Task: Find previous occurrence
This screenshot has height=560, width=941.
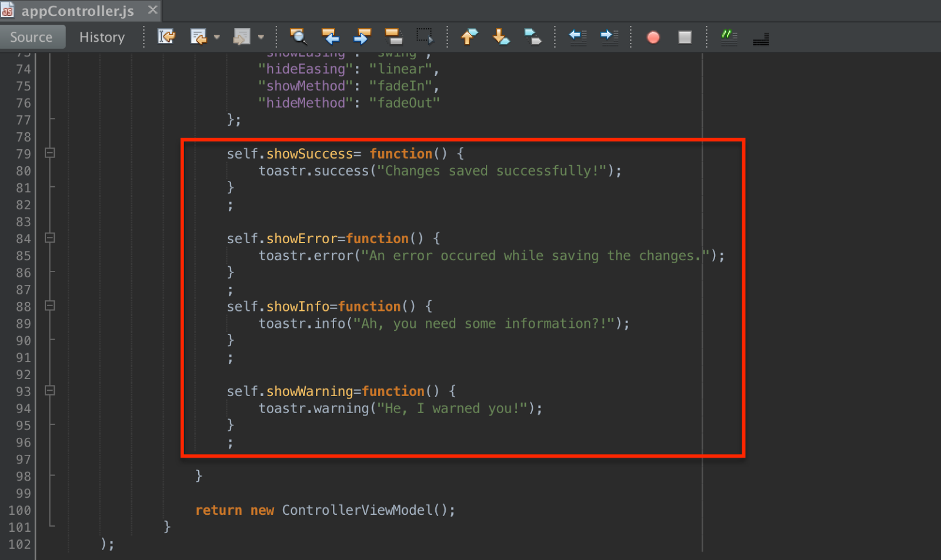Action: pyautogui.click(x=331, y=36)
